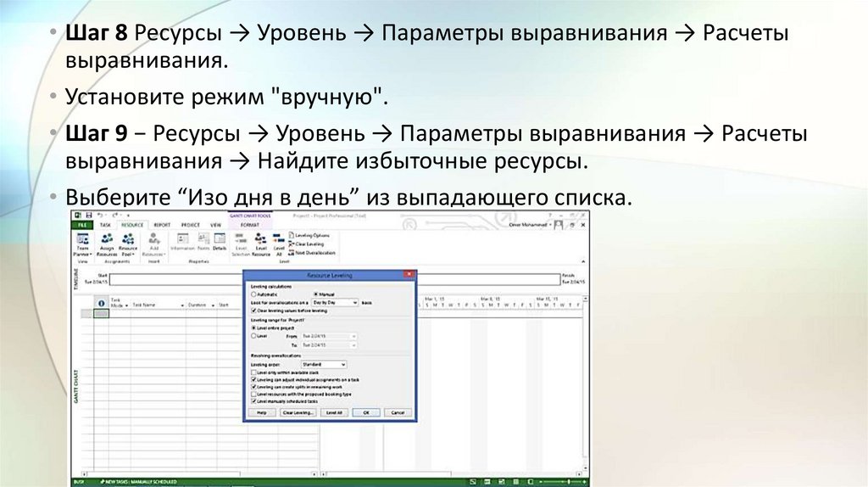This screenshot has height=487, width=868.
Task: Toggle Leveling can adjust individual assignments checkbox
Action: point(254,380)
